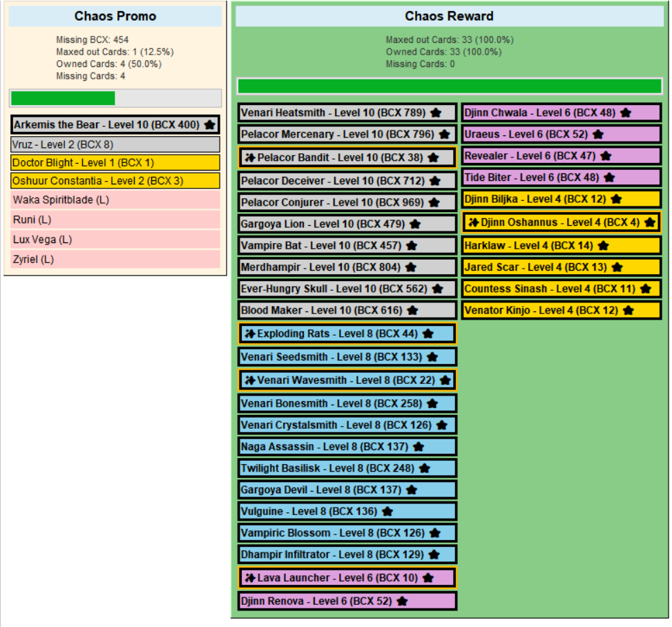This screenshot has height=627, width=672.
Task: Click the gold foil icon on Venari Wavesmith
Action: (250, 380)
